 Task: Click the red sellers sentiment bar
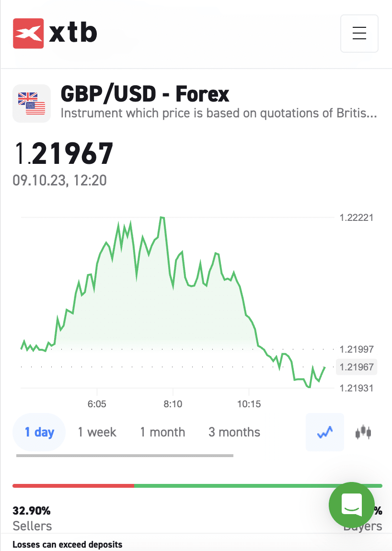(73, 486)
